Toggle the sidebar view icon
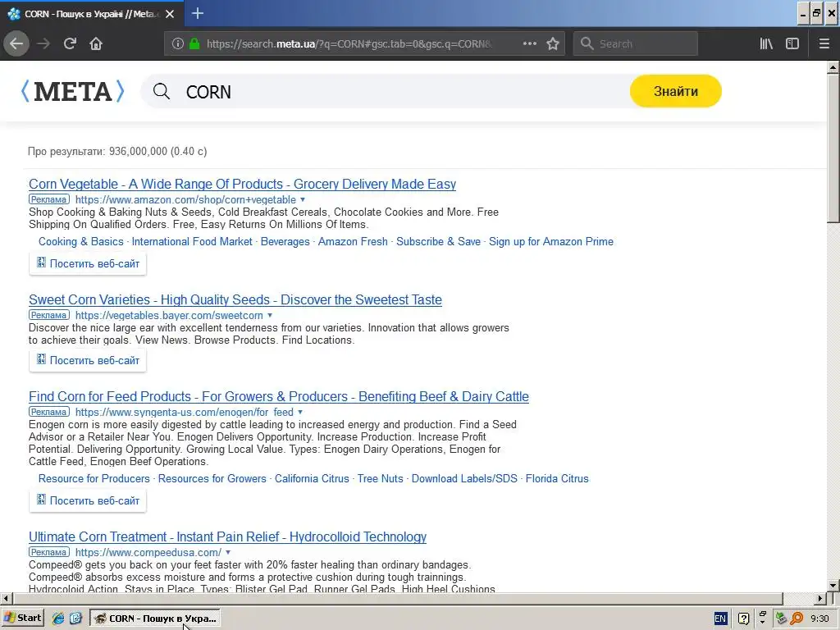 pyautogui.click(x=792, y=43)
